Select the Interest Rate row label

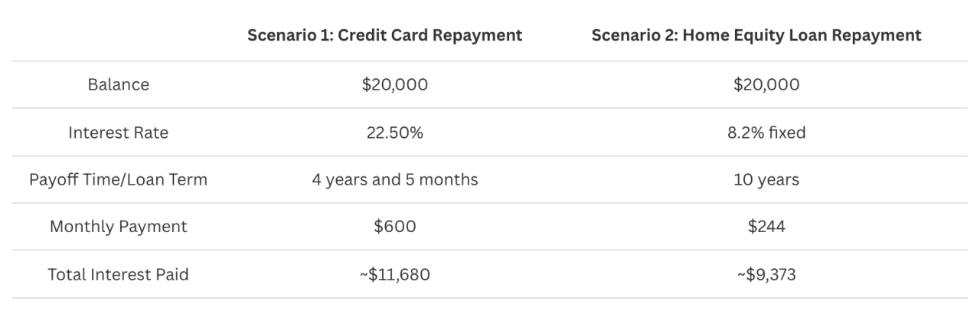119,133
